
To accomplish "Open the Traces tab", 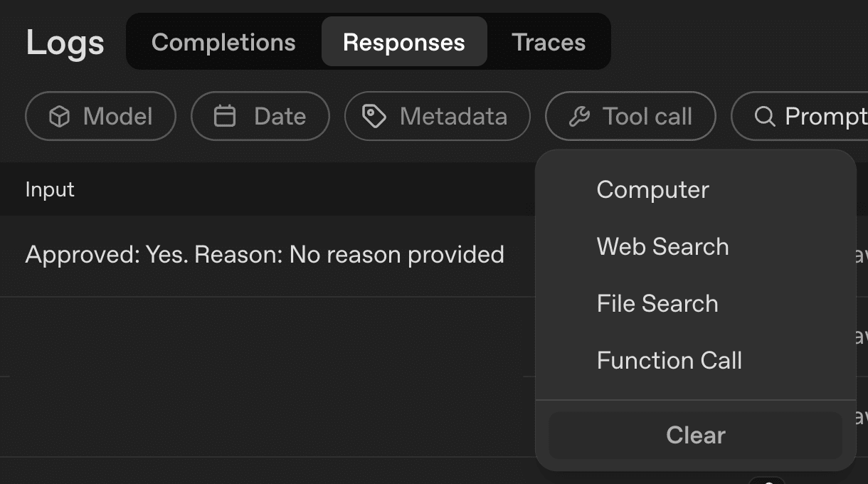I will pos(549,42).
